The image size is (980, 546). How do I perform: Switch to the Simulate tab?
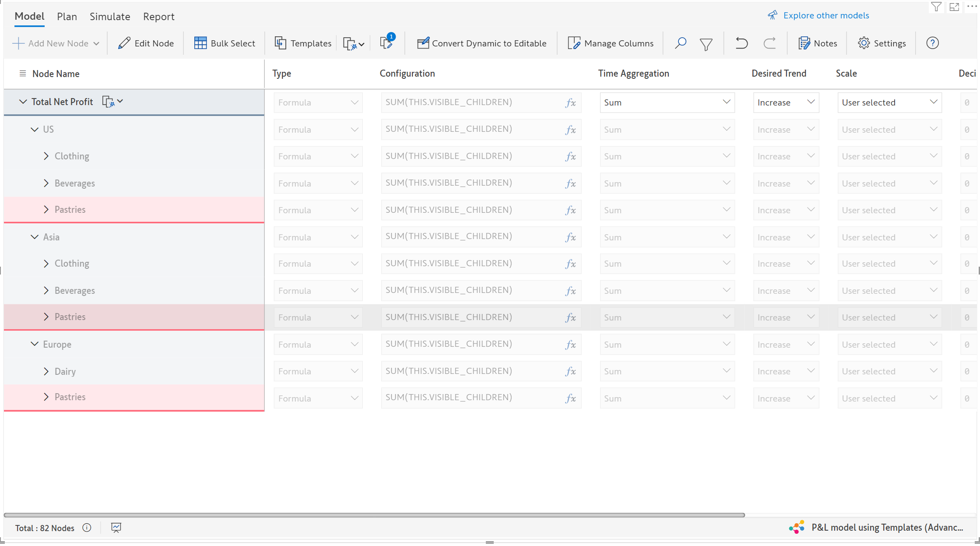coord(110,17)
